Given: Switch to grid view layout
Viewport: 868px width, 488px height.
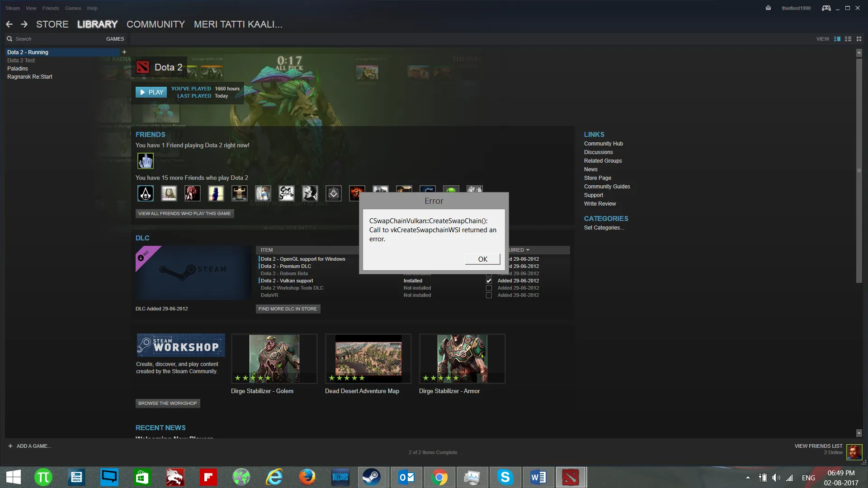Looking at the screenshot, I should click(x=859, y=39).
